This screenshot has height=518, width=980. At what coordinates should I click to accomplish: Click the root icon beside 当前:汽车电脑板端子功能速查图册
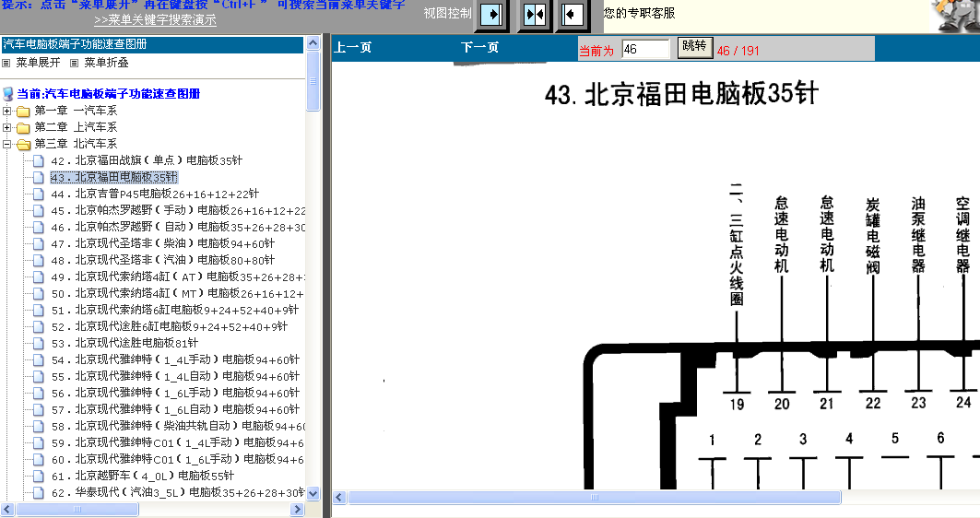[x=8, y=94]
